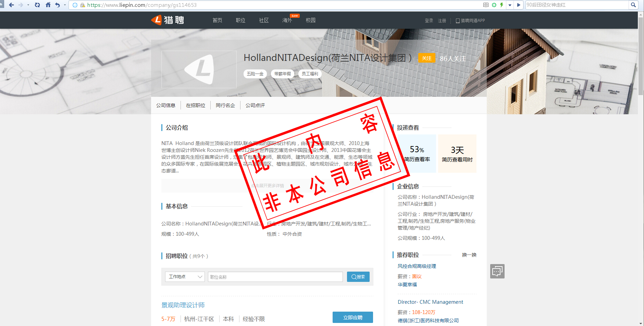Screen dimensions: 644x326
Task: Switch to the 在招职位 tab
Action: pos(196,105)
